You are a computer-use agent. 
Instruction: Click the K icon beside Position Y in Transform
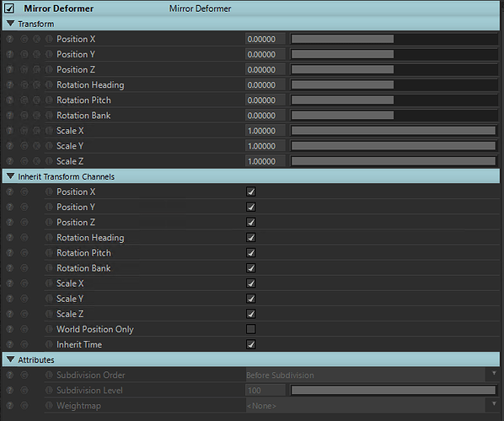[37, 54]
